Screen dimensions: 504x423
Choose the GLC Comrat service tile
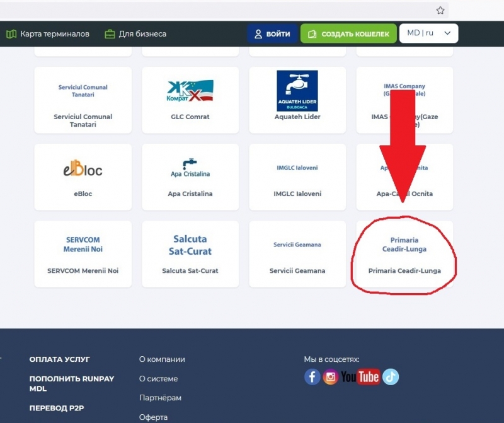(x=190, y=100)
